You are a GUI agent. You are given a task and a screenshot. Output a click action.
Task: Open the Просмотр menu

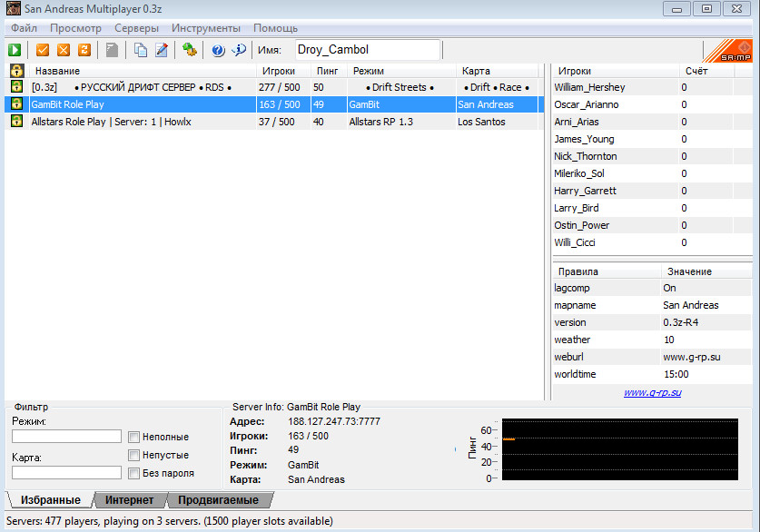75,28
